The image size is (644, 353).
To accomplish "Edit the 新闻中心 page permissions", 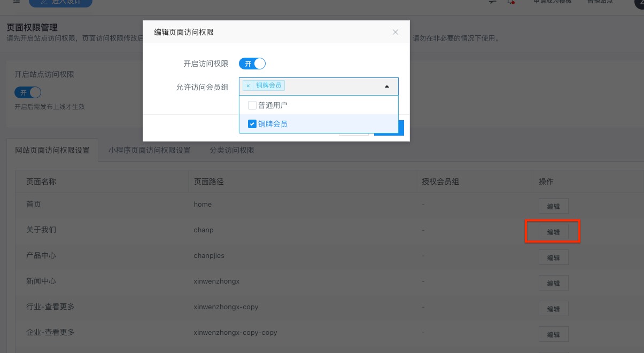I will click(553, 283).
